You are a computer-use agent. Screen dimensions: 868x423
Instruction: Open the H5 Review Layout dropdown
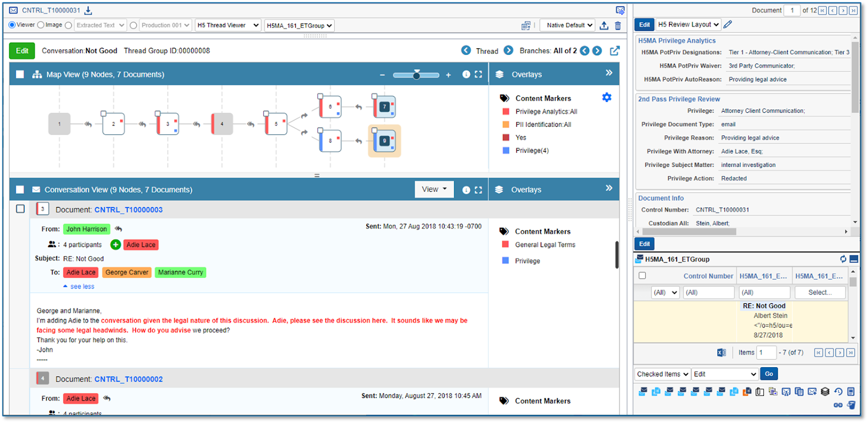(x=688, y=24)
